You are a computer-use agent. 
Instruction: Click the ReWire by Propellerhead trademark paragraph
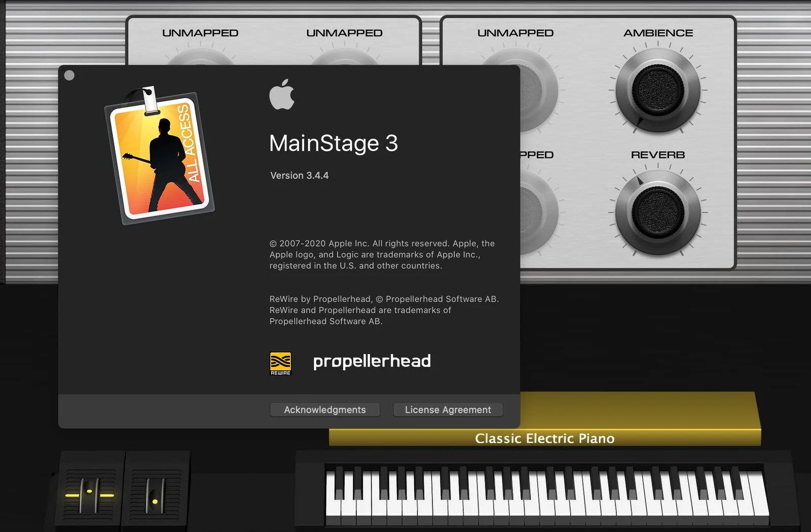coord(384,310)
